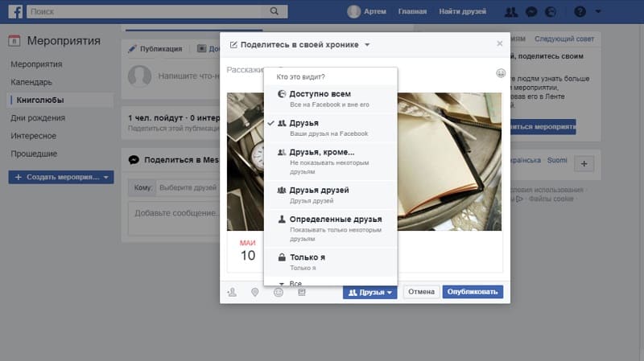The width and height of the screenshot is (644, 361).
Task: Click the avatar beside Напишите что-н field
Action: (x=139, y=76)
